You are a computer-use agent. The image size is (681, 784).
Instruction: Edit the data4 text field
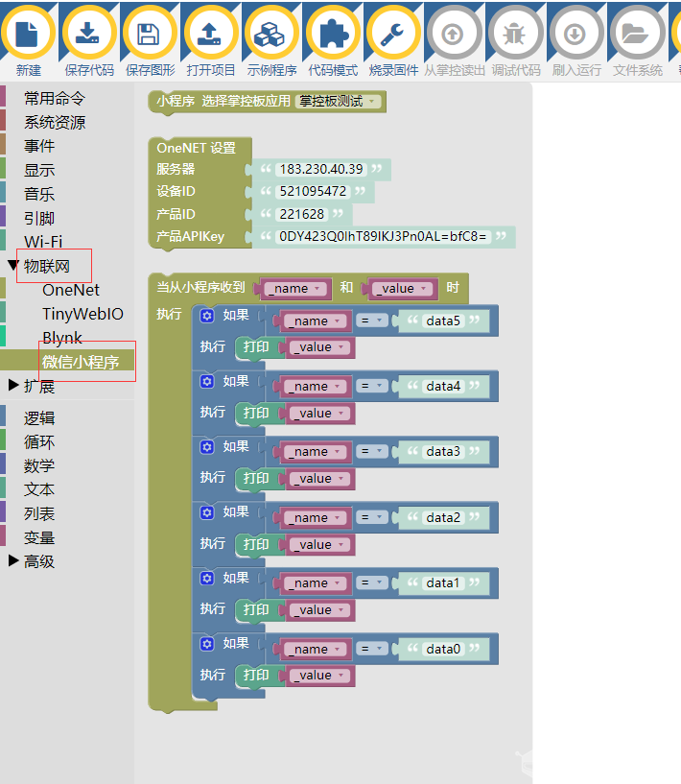pyautogui.click(x=443, y=387)
